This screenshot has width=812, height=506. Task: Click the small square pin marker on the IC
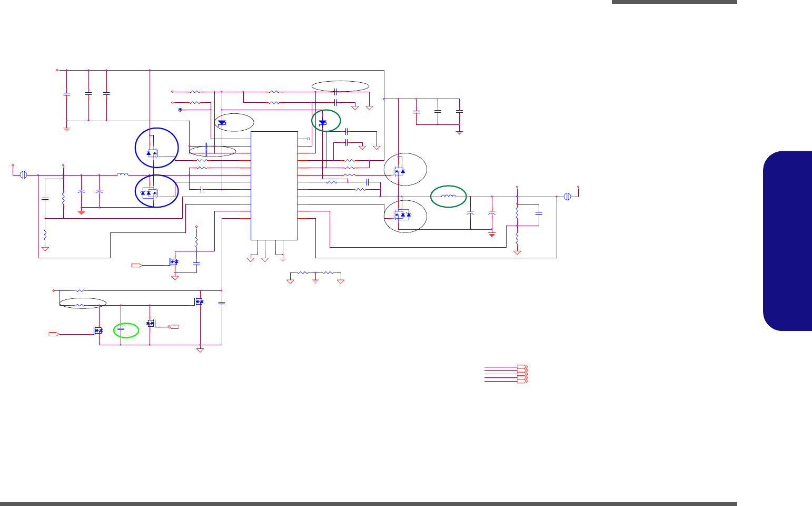[x=309, y=139]
